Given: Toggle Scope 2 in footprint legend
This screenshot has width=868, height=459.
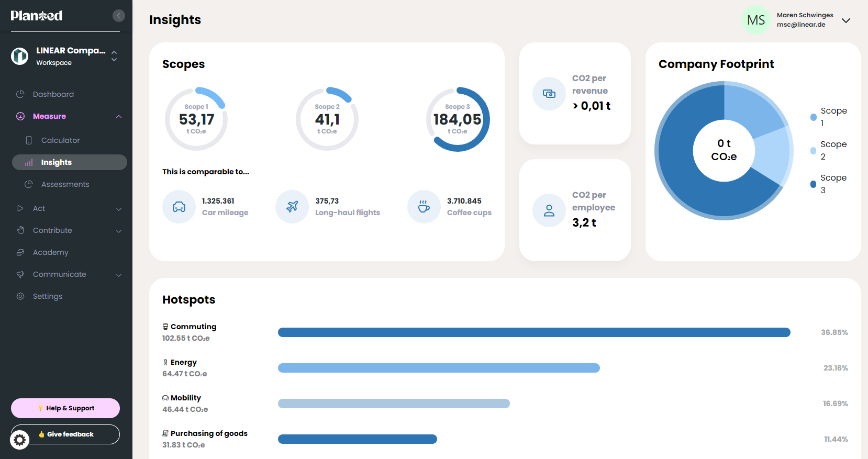Looking at the screenshot, I should click(x=828, y=150).
